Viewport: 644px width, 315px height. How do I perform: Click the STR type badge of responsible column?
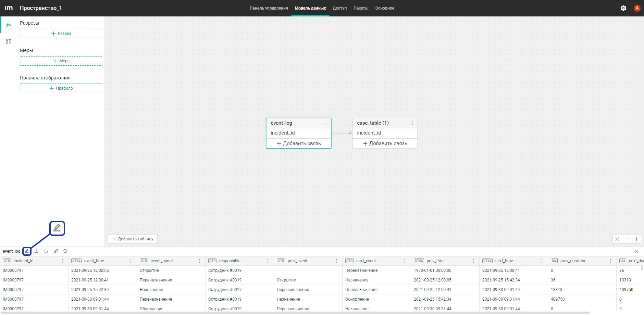(x=212, y=261)
